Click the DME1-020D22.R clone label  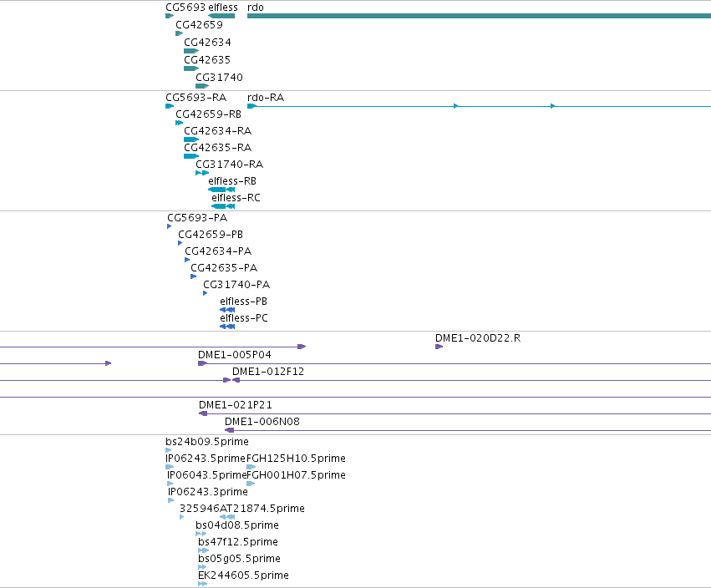[478, 338]
